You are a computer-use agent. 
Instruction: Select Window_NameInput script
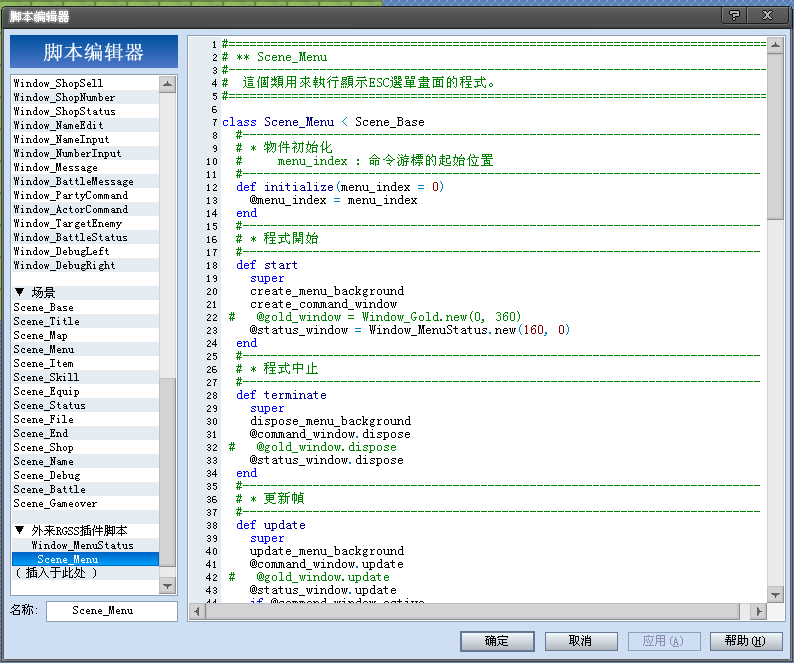(x=85, y=139)
